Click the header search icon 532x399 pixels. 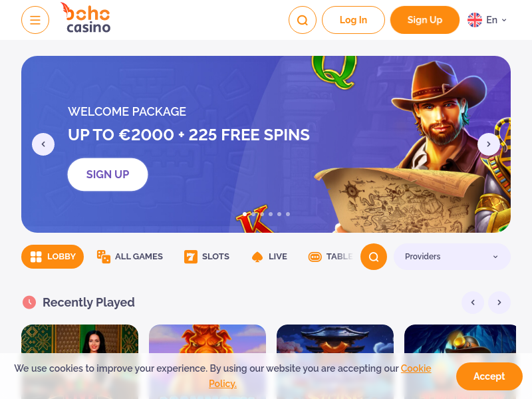[303, 20]
